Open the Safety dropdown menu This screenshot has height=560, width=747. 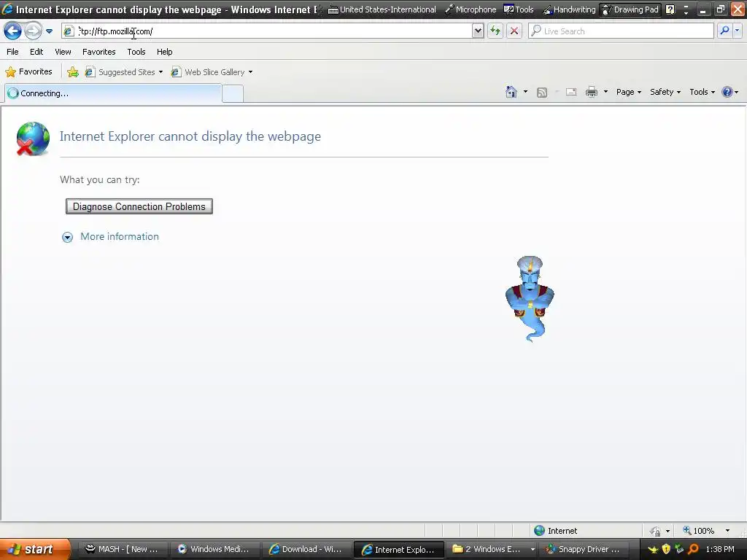[665, 92]
